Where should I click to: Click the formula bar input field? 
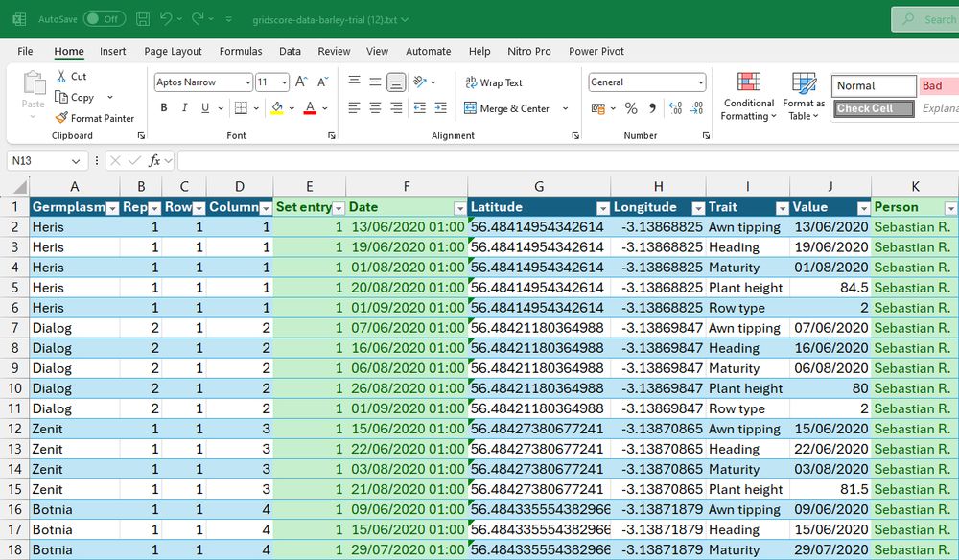click(568, 161)
